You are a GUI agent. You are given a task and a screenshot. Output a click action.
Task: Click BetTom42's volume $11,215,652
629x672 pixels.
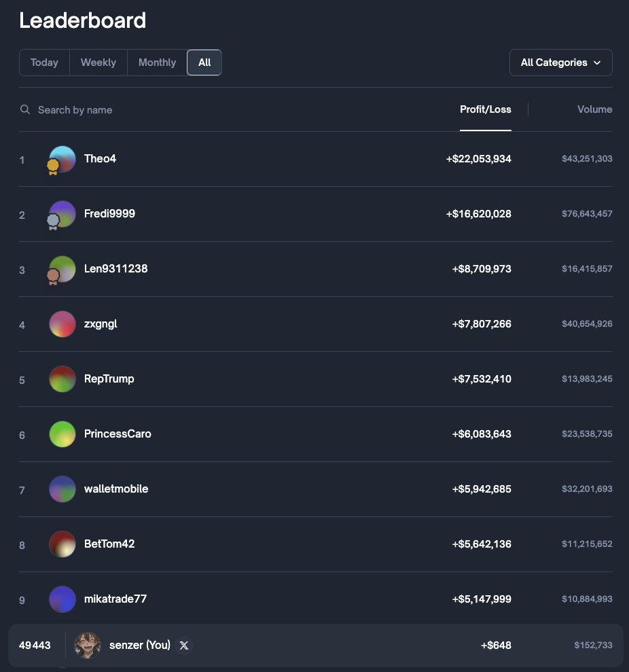point(587,544)
